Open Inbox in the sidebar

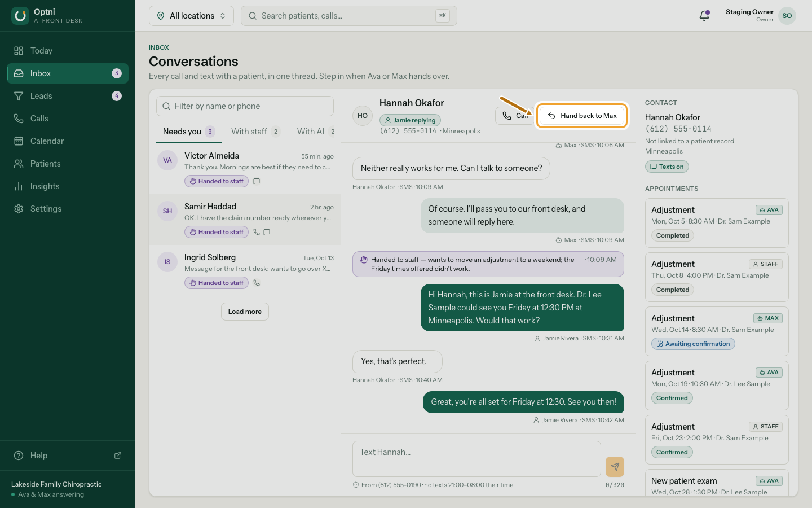point(68,73)
